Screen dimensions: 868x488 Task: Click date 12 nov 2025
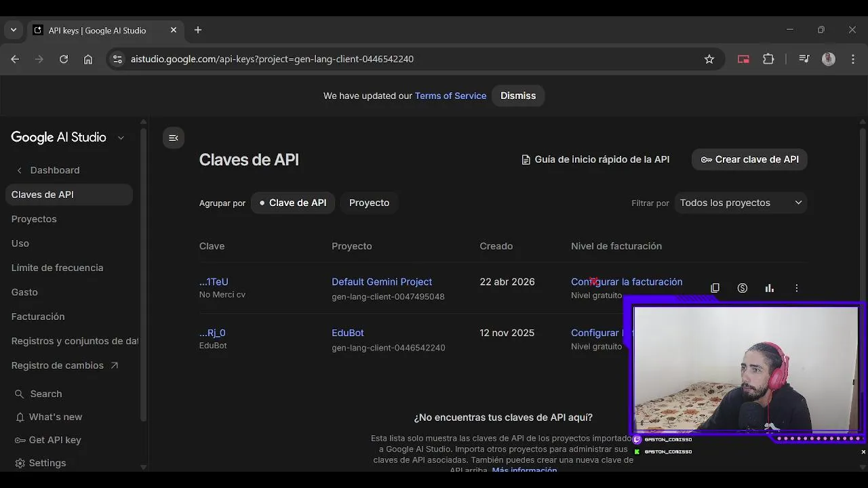507,333
